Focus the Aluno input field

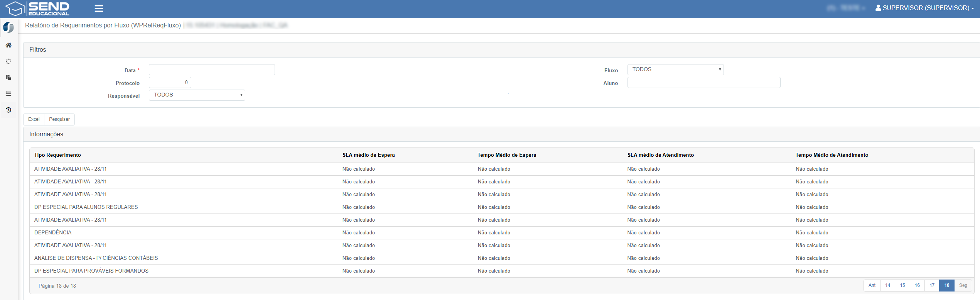click(704, 82)
